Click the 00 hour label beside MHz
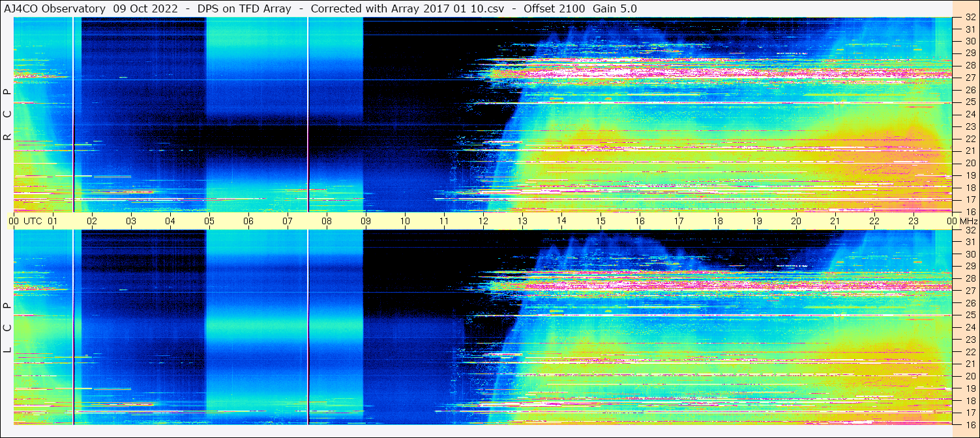The image size is (980, 438). tap(952, 221)
